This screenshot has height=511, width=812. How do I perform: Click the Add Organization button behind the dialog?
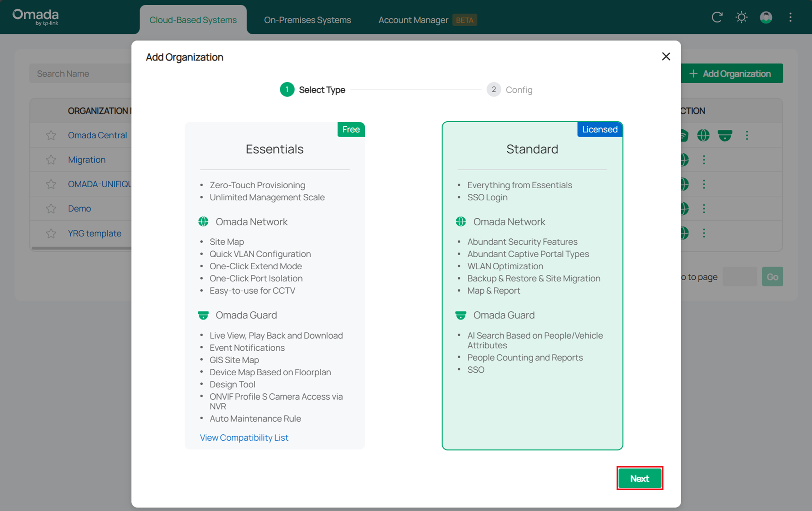(x=731, y=73)
